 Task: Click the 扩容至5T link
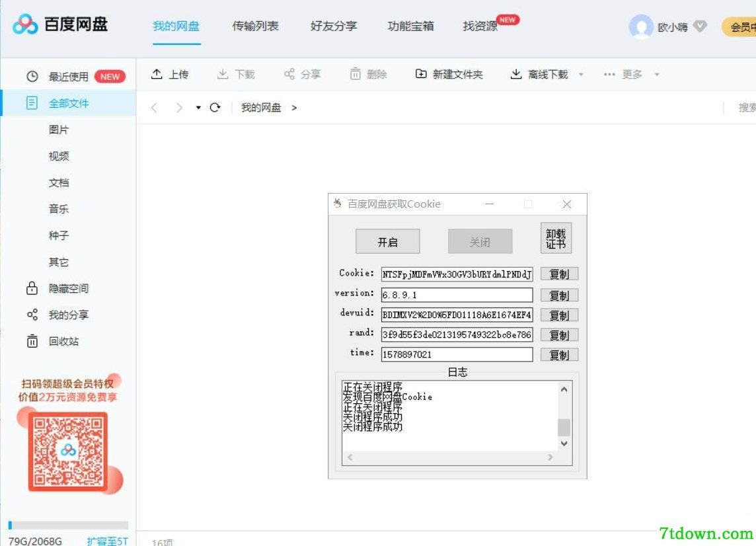108,541
